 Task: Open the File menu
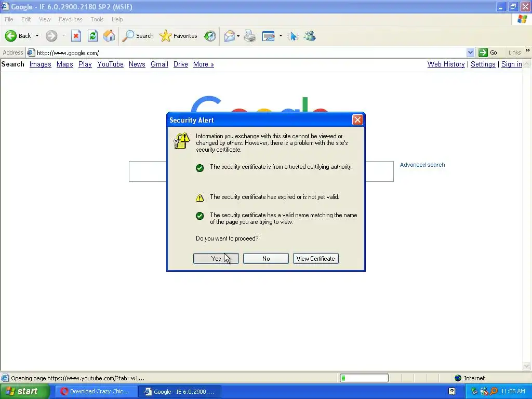[9, 19]
